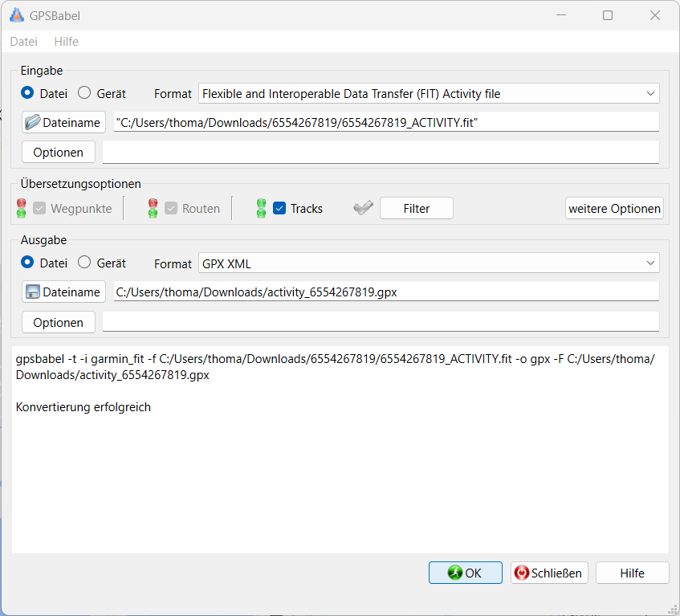Click the output file name text field
Viewport: 680px width, 616px height.
point(385,292)
